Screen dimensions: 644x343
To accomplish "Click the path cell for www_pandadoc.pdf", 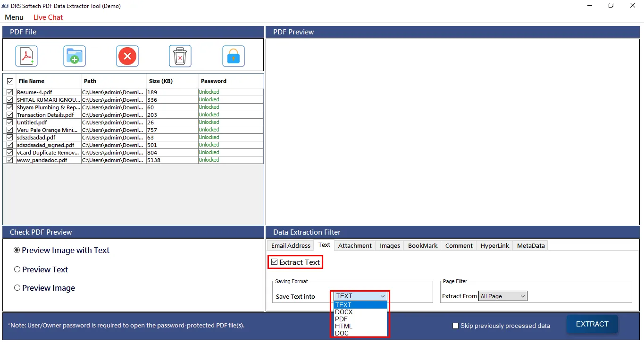I will pyautogui.click(x=113, y=160).
